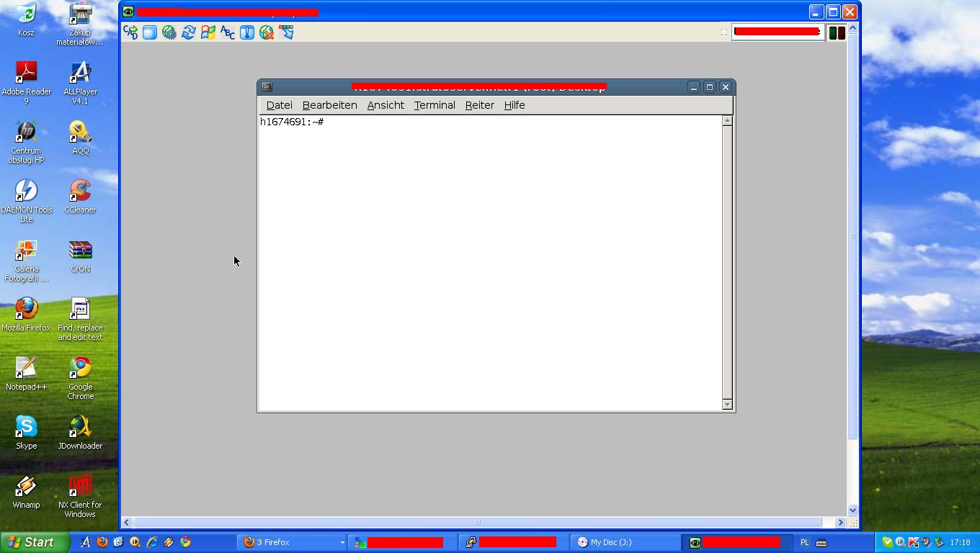Viewport: 980px width, 553px height.
Task: Open the Bearbeiten menu
Action: (329, 105)
